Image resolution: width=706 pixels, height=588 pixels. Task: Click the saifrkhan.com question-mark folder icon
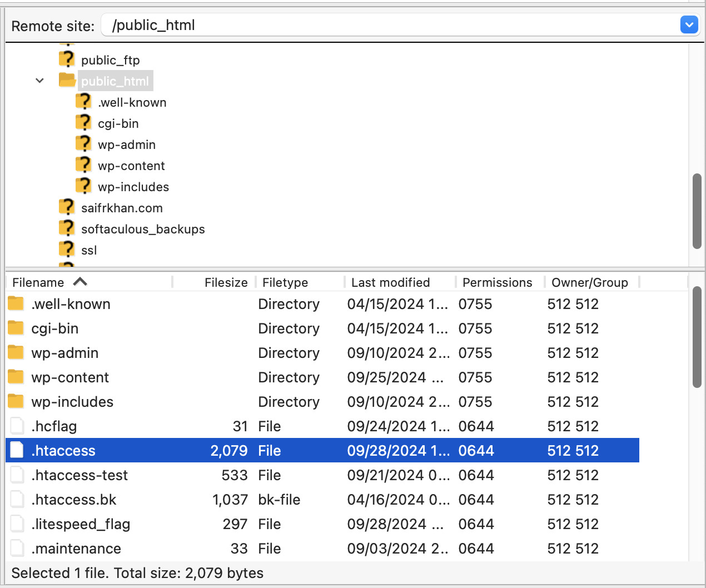(67, 207)
